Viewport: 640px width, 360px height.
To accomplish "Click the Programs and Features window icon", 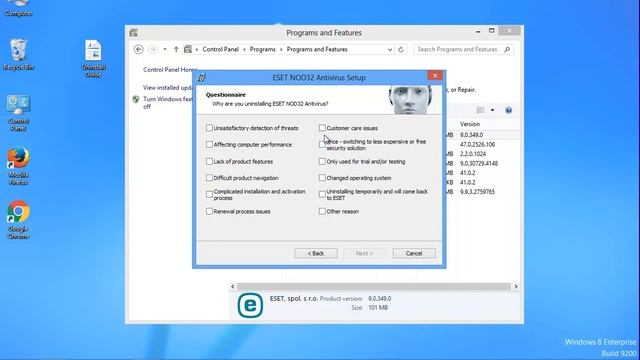I will [x=133, y=33].
